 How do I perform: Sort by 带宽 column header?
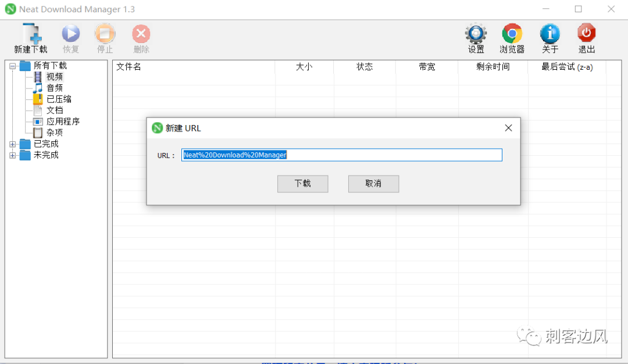pos(427,67)
